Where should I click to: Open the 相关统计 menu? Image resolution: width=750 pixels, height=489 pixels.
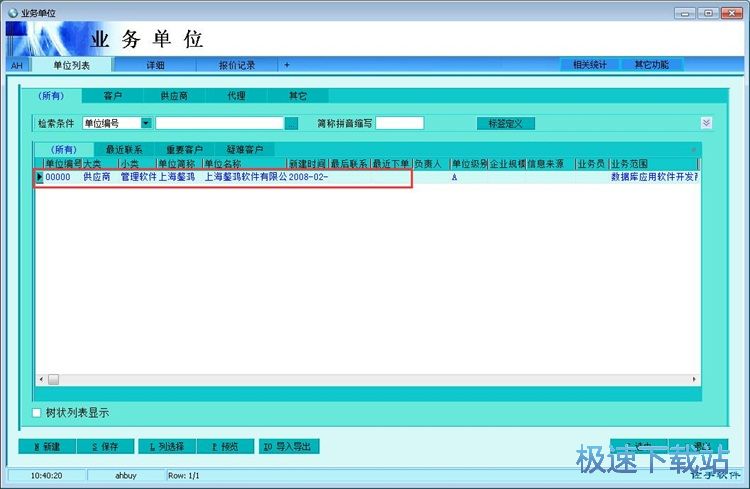coord(590,65)
